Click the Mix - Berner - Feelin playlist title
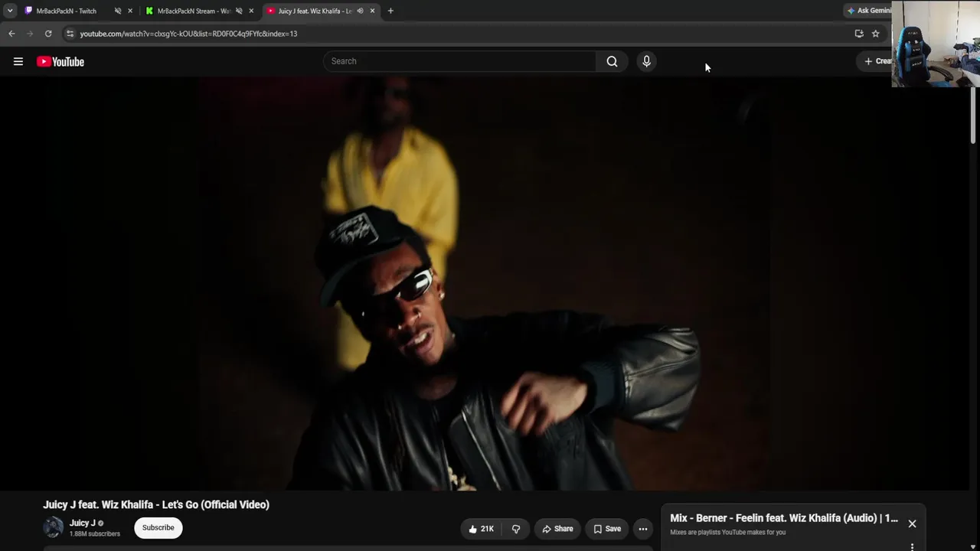 click(x=784, y=518)
